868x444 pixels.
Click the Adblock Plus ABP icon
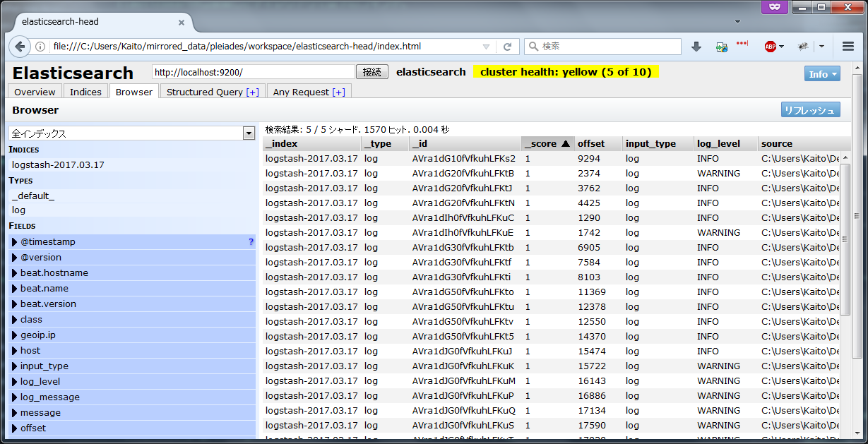pos(770,47)
